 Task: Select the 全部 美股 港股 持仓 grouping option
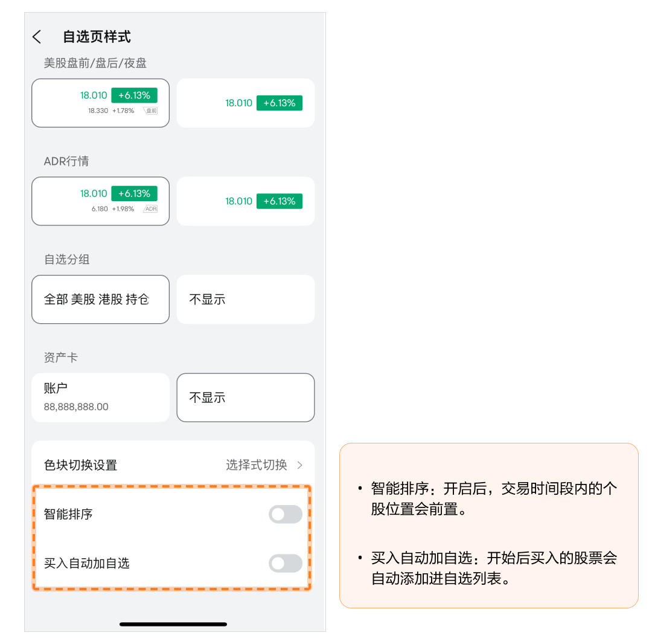coord(100,300)
